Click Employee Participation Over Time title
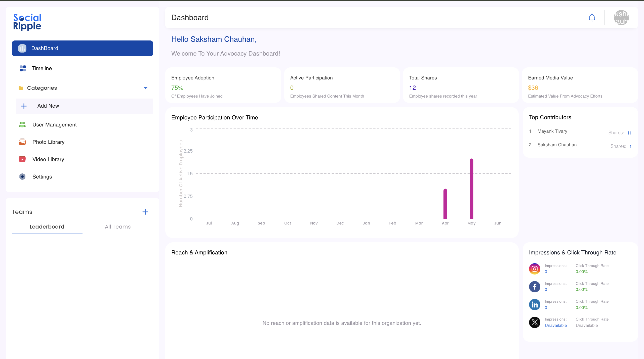This screenshot has height=359, width=644. [215, 117]
